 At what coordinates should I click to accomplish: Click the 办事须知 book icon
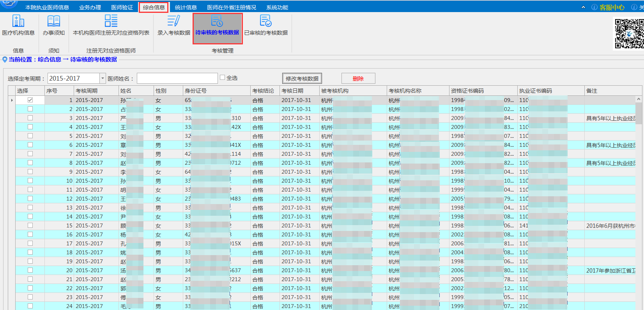pos(53,21)
